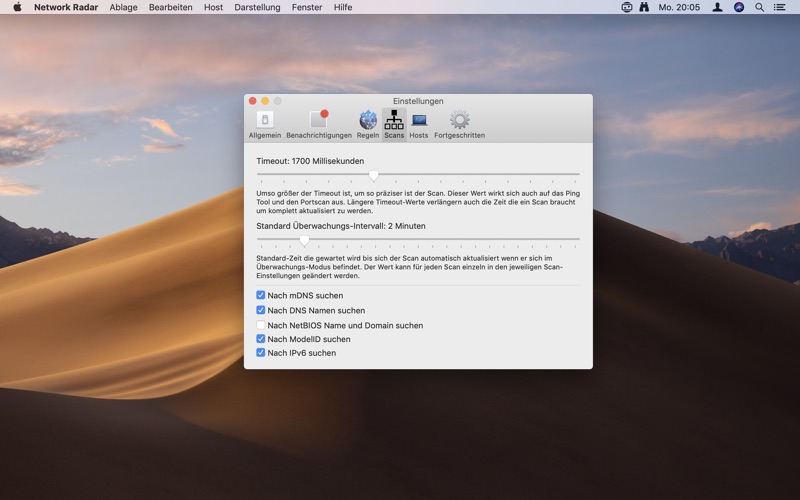Enable Nach NetBIOS Name und Domain suchen
Image resolution: width=800 pixels, height=500 pixels.
(x=261, y=324)
